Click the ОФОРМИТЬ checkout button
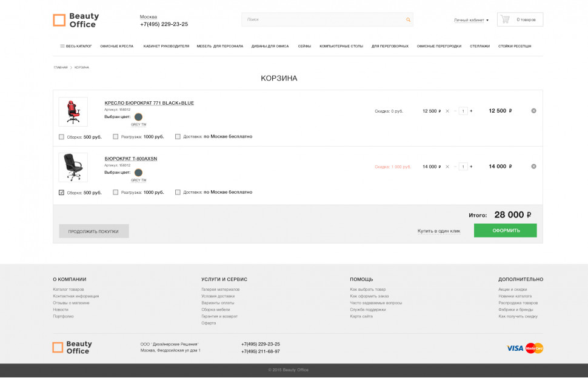588x378 pixels. coord(506,230)
